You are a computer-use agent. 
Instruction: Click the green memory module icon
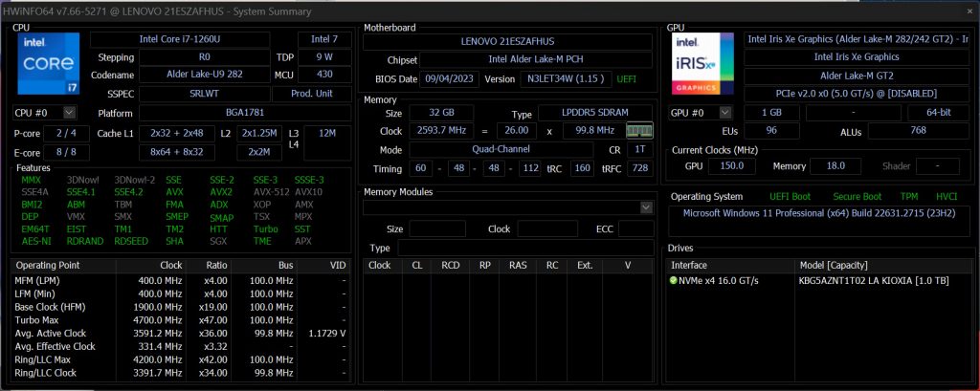(x=639, y=131)
